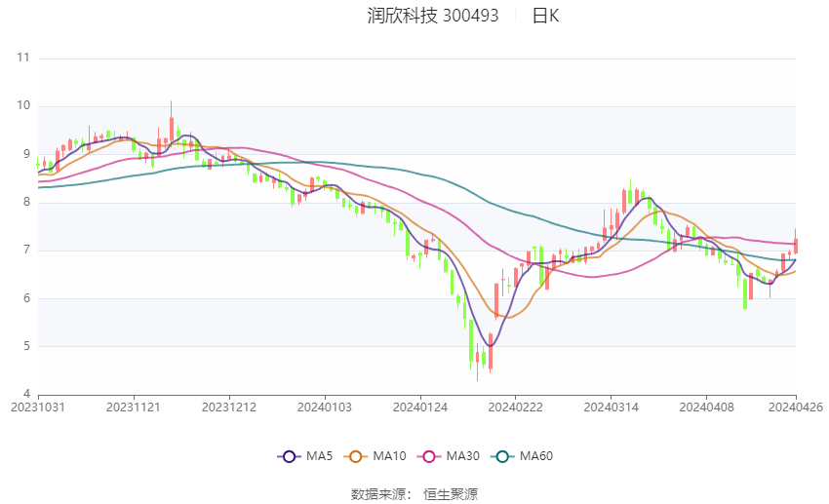The width and height of the screenshot is (829, 504).
Task: Select the 20240426 date axis label
Action: (x=795, y=407)
